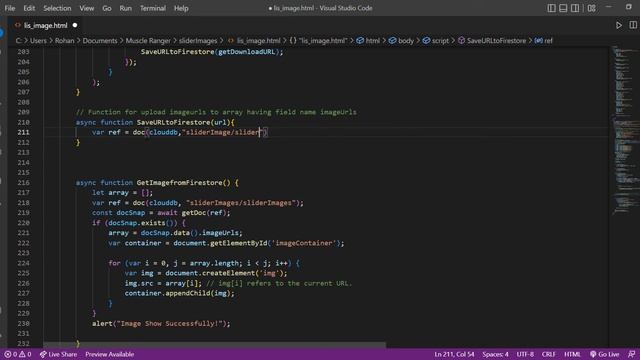Open notifications bell in status bar
Image resolution: width=640 pixels, height=360 pixels.
coord(631,354)
